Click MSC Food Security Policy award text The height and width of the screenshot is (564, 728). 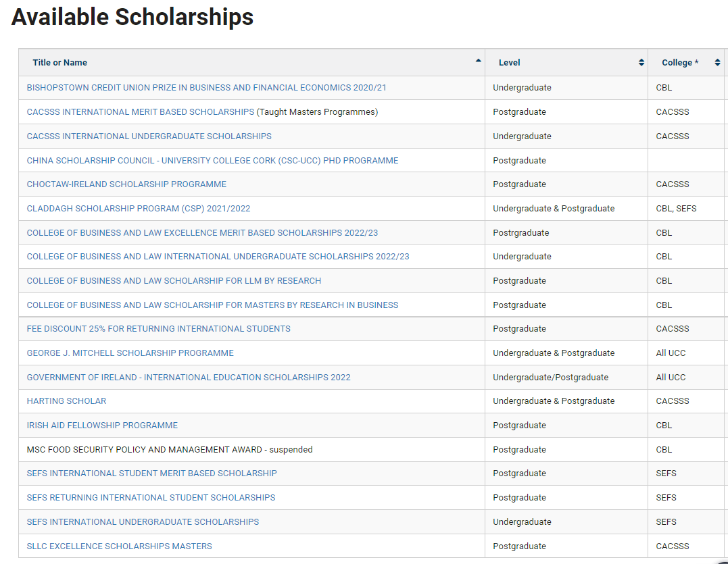point(170,449)
